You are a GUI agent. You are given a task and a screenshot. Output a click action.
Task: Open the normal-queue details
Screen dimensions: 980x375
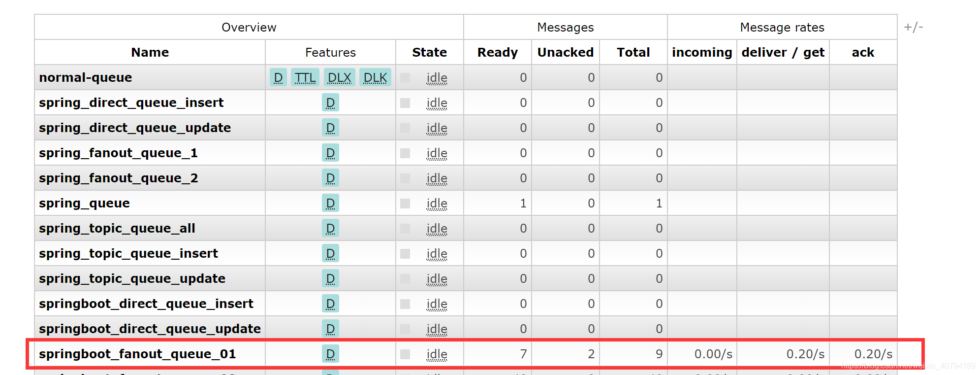coord(86,77)
